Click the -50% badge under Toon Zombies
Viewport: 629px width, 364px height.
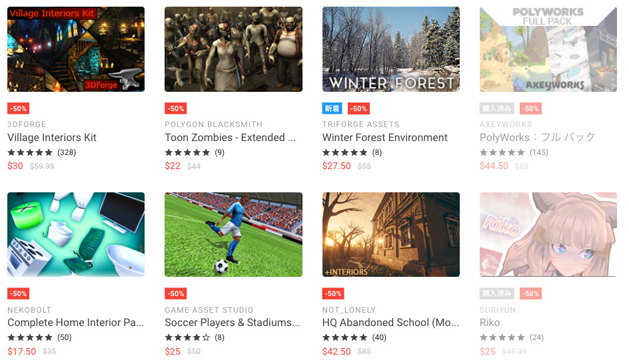(x=176, y=108)
